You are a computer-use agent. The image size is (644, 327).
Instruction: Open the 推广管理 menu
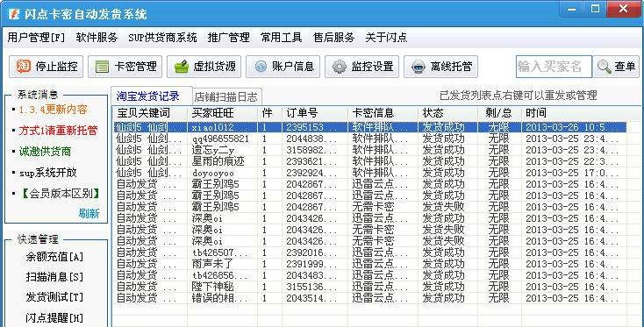(x=229, y=38)
